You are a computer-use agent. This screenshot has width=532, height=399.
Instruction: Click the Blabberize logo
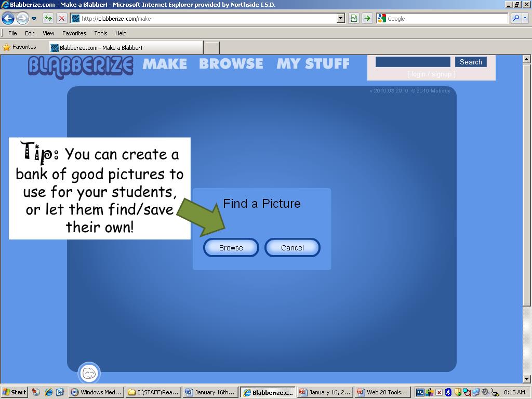(81, 66)
